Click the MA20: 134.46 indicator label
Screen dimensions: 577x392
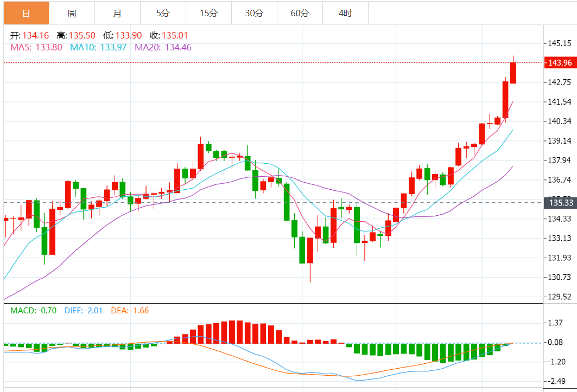click(163, 47)
